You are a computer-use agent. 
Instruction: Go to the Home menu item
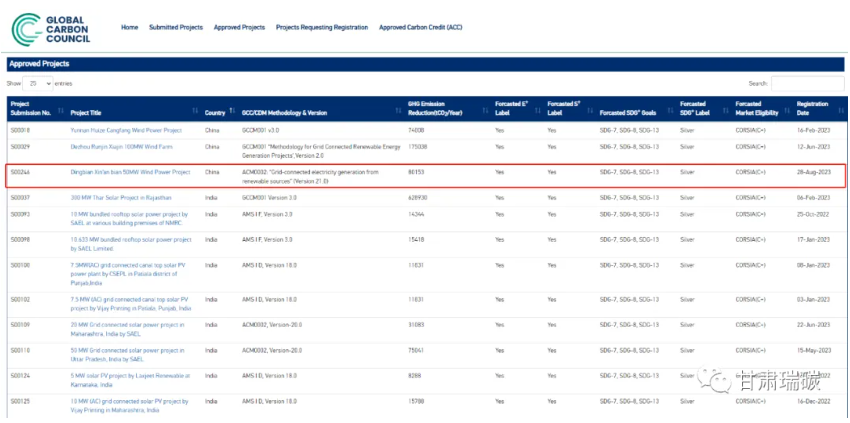pos(130,27)
